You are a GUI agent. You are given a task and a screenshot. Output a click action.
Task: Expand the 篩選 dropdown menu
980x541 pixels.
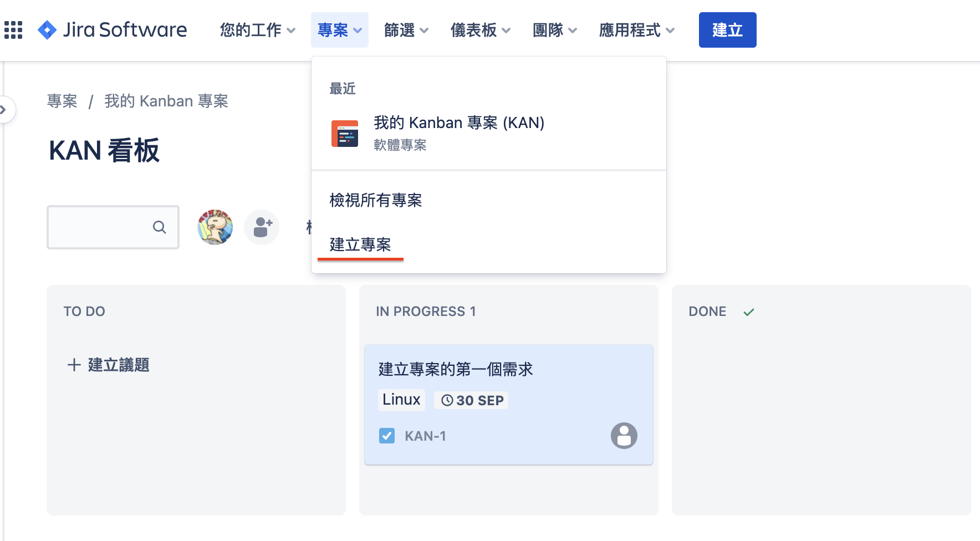click(x=406, y=30)
